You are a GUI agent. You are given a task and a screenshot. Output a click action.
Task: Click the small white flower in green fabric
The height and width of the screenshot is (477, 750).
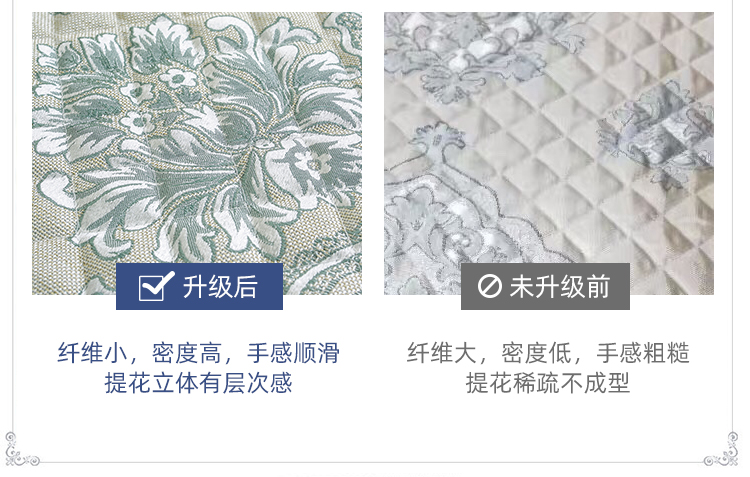click(179, 78)
